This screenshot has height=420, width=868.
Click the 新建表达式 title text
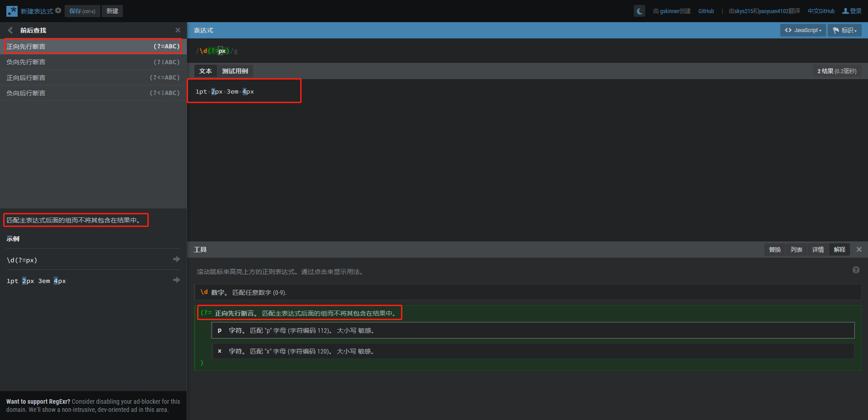[37, 11]
